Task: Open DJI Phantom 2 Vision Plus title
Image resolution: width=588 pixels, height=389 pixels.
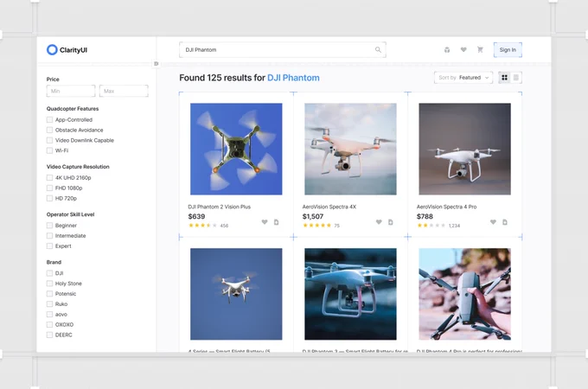Action: pyautogui.click(x=220, y=207)
